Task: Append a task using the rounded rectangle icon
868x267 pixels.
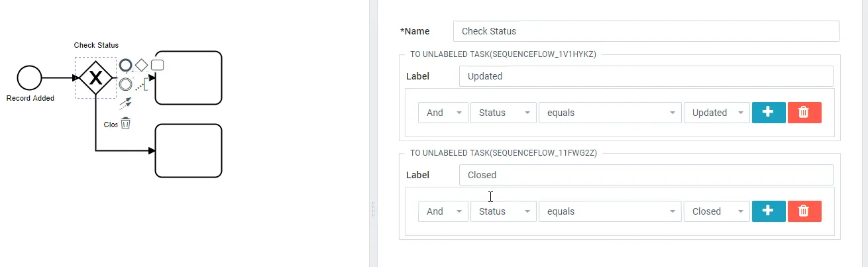Action: [x=157, y=65]
